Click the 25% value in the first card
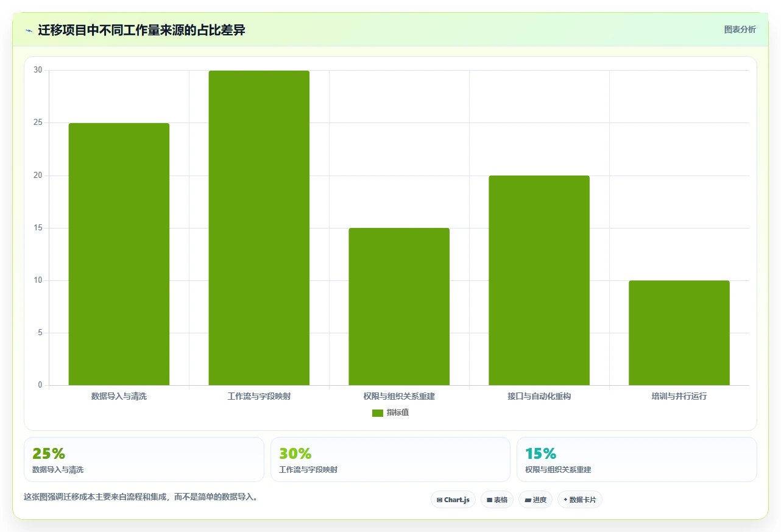Screen dimensions: 781x532 [49, 453]
